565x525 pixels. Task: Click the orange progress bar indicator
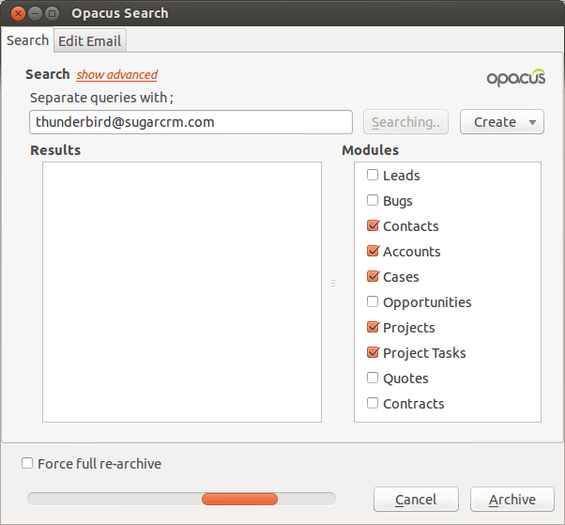pyautogui.click(x=240, y=499)
